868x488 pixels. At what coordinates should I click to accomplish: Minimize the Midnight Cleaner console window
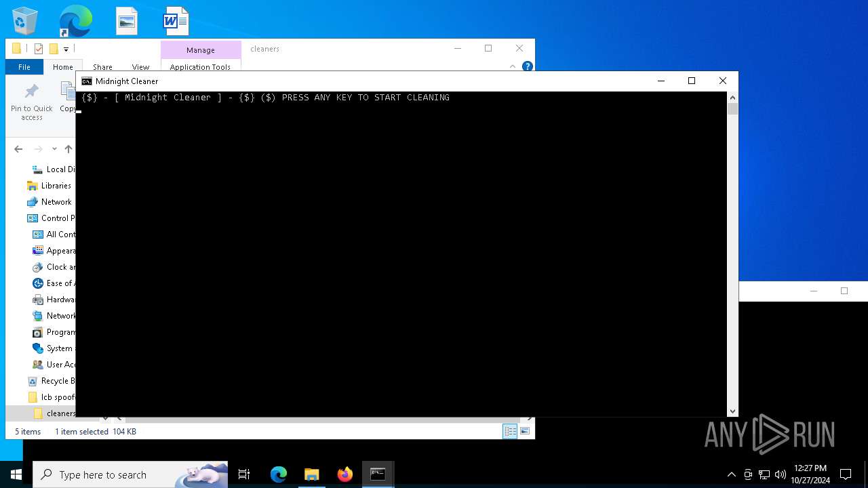[661, 81]
